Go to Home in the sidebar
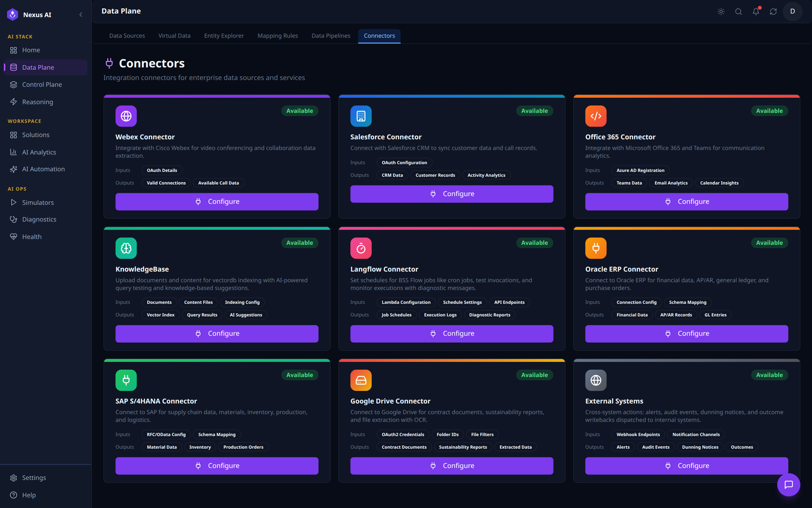The height and width of the screenshot is (508, 812). tap(46, 50)
